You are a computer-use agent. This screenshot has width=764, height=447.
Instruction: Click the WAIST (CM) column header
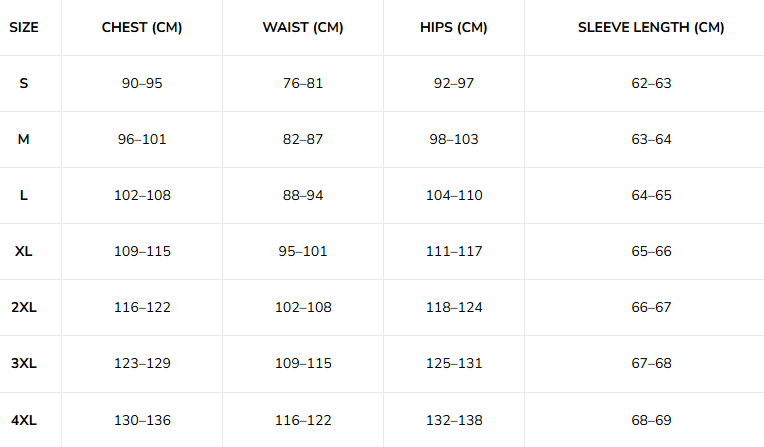click(303, 27)
